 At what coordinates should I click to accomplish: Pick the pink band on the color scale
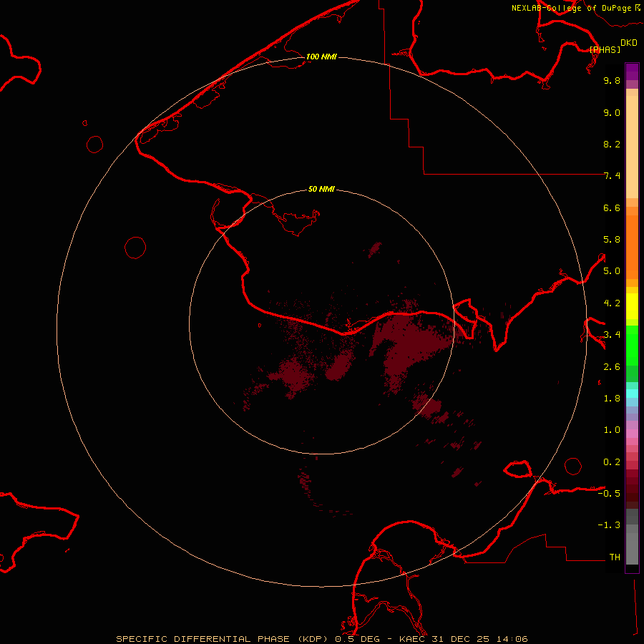click(632, 434)
